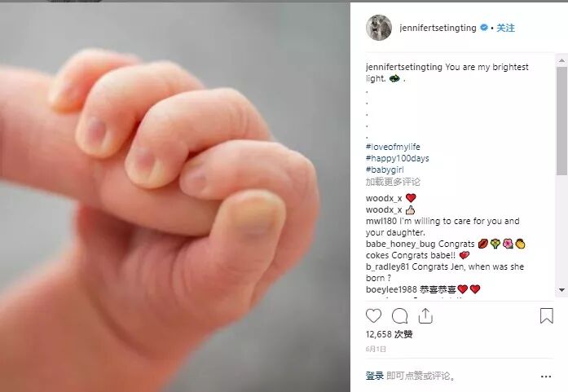
Task: Open commenter mwl180's profile
Action: [x=381, y=221]
